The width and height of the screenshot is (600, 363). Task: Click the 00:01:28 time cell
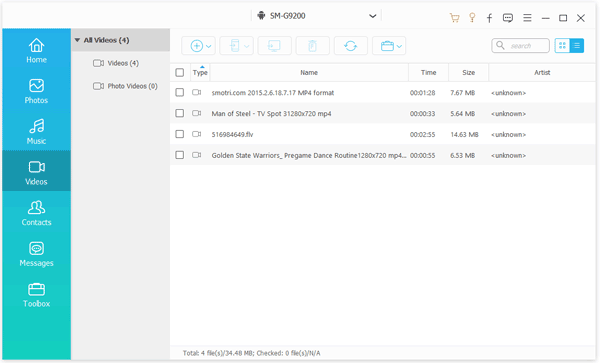(422, 93)
